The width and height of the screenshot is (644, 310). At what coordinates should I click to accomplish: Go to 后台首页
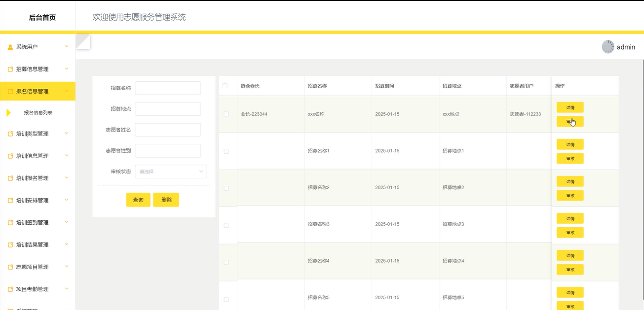pyautogui.click(x=42, y=18)
